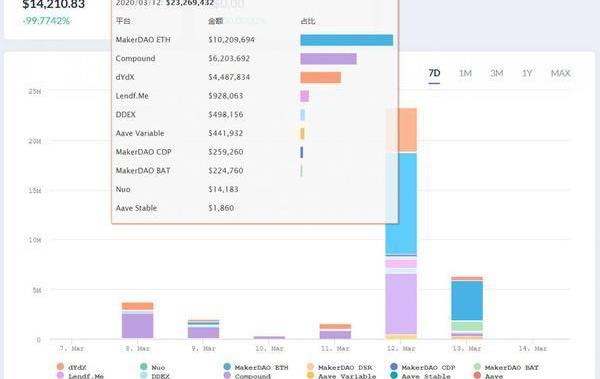Click the MakerDAO BAT legend dot
600x379 pixels.
[x=477, y=367]
